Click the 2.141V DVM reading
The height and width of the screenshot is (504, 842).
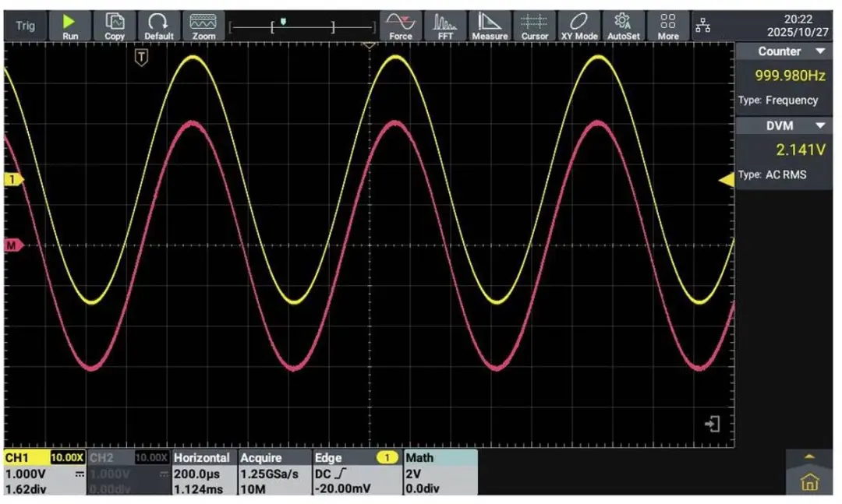click(801, 150)
